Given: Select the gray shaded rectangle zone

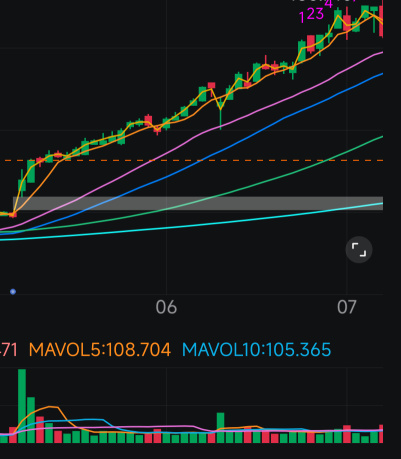Looking at the screenshot, I should tap(198, 203).
